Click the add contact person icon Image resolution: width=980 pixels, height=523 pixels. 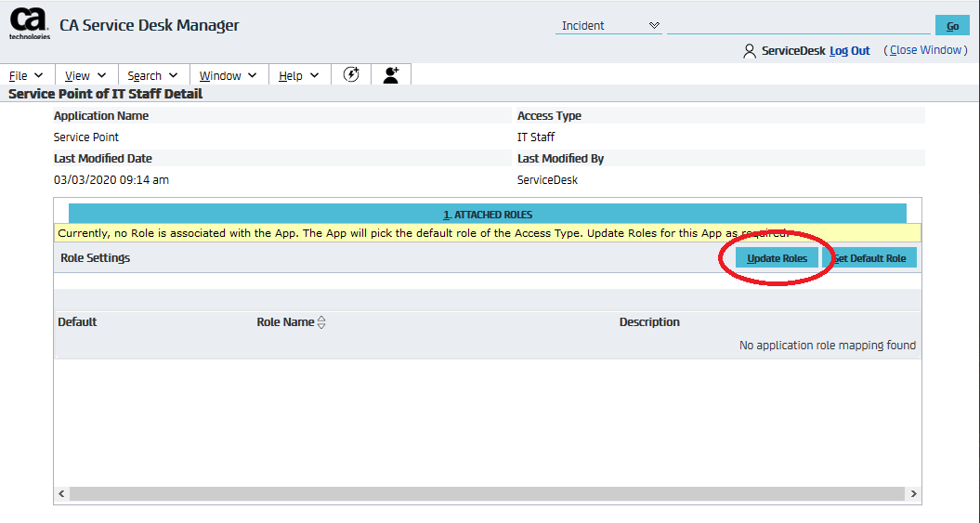click(x=391, y=75)
